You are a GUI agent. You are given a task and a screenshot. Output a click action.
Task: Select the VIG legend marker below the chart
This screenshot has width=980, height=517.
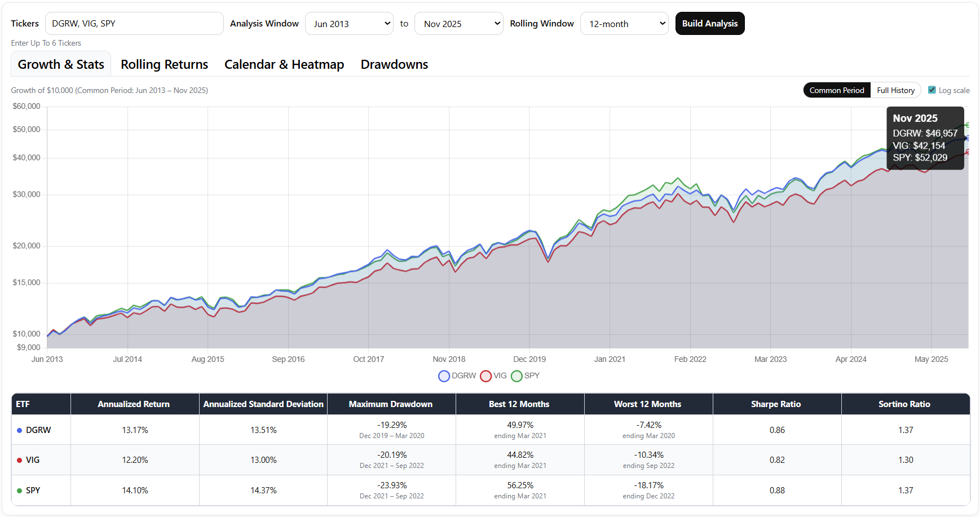pos(485,376)
